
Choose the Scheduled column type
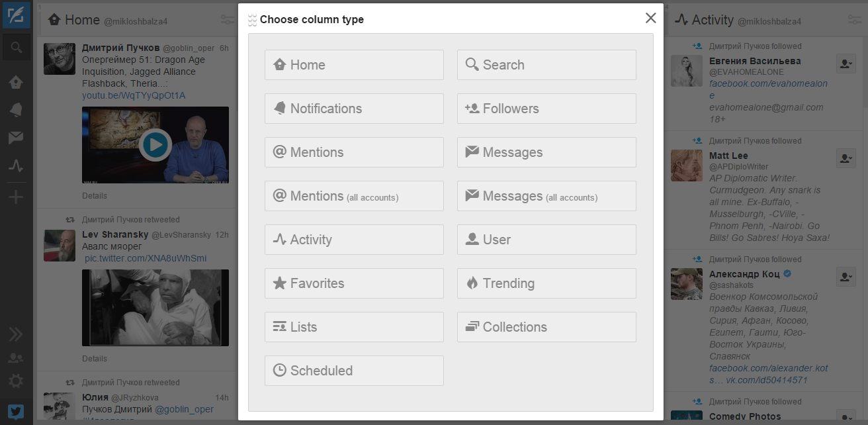[354, 371]
